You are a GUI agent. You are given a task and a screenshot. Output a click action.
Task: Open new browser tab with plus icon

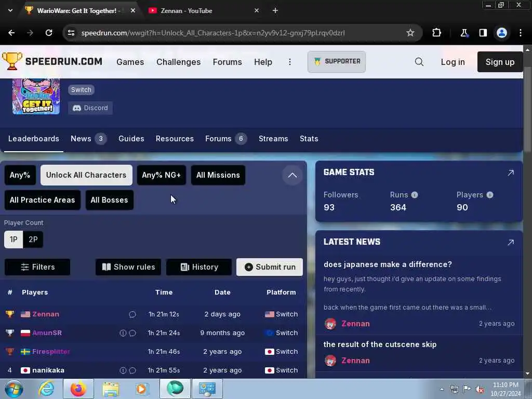275,10
